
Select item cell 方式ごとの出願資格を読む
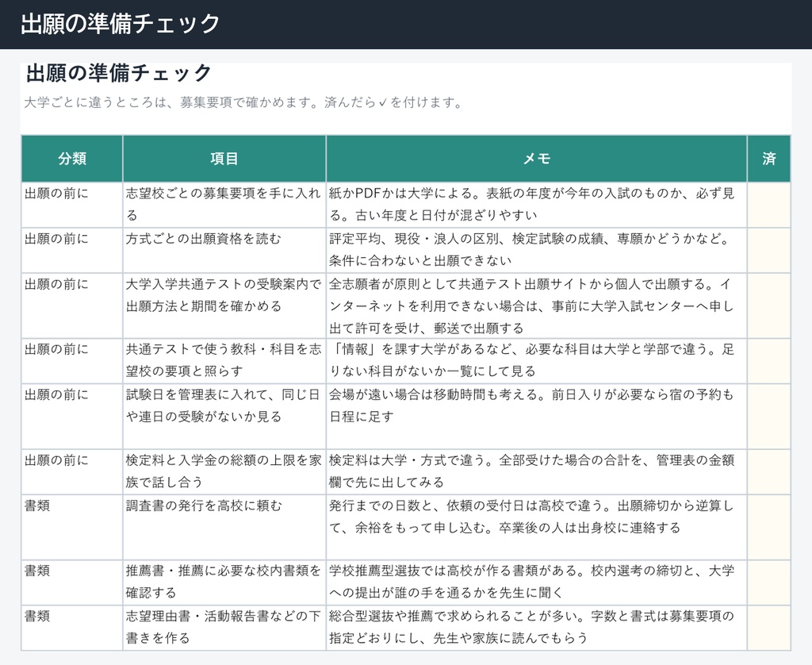(x=224, y=250)
